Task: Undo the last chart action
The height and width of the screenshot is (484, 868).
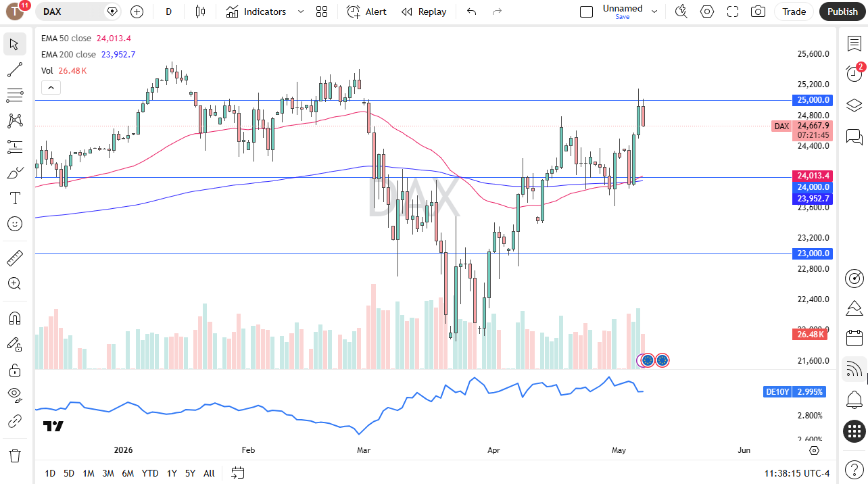Action: tap(471, 11)
